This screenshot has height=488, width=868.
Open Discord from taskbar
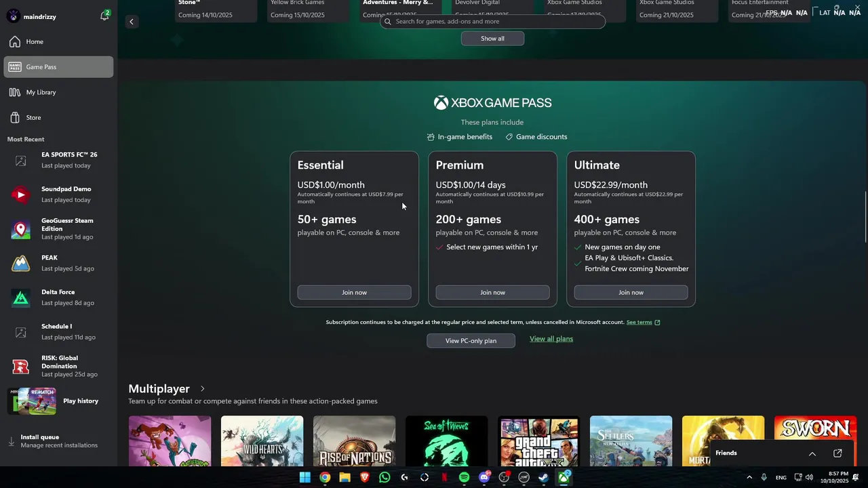point(484,477)
